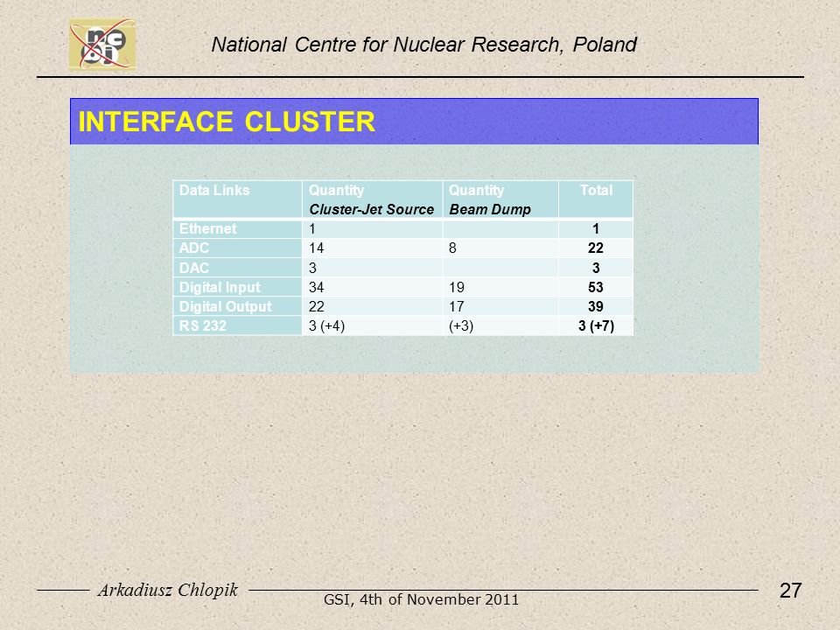The height and width of the screenshot is (630, 840).
Task: Select the Digital Input row label
Action: click(x=220, y=287)
